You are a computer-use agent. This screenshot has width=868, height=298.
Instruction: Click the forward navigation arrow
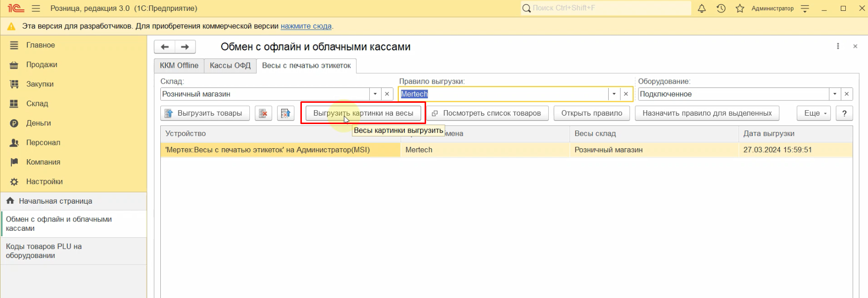(x=185, y=47)
